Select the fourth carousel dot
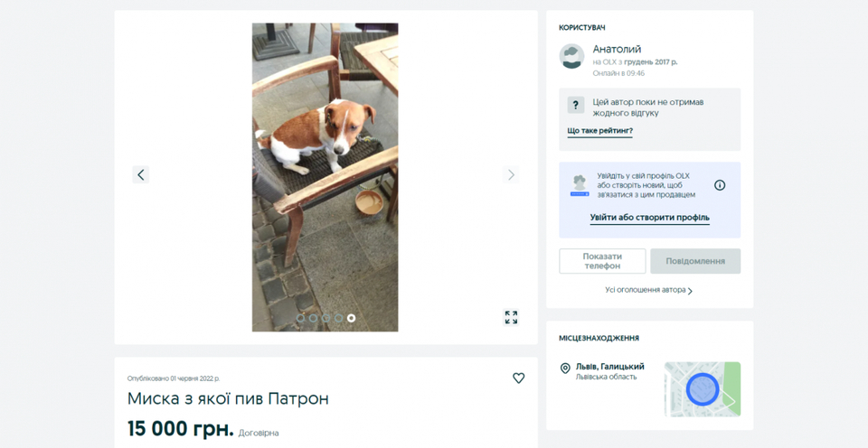The width and height of the screenshot is (868, 448). (x=339, y=318)
